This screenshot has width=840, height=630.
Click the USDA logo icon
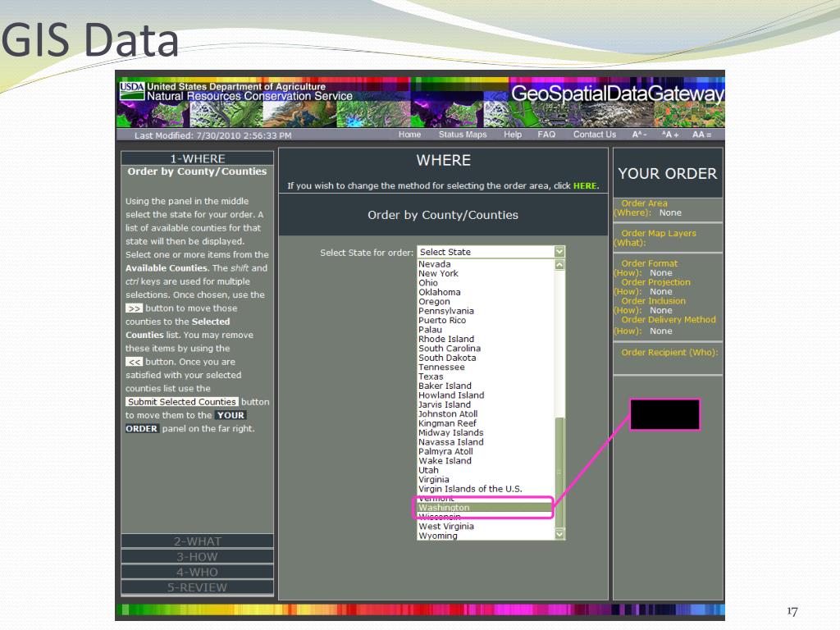coord(132,90)
